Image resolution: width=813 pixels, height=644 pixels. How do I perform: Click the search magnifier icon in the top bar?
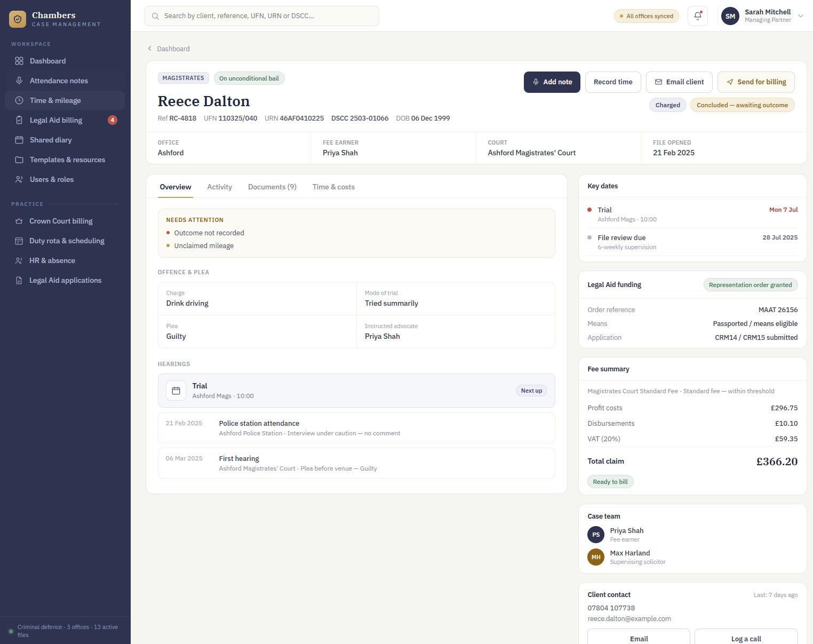pos(155,16)
